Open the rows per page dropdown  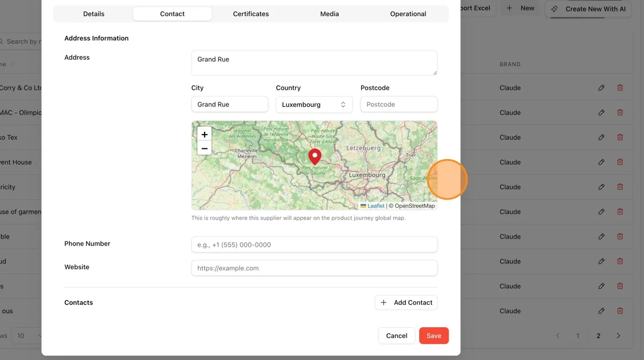click(26, 336)
